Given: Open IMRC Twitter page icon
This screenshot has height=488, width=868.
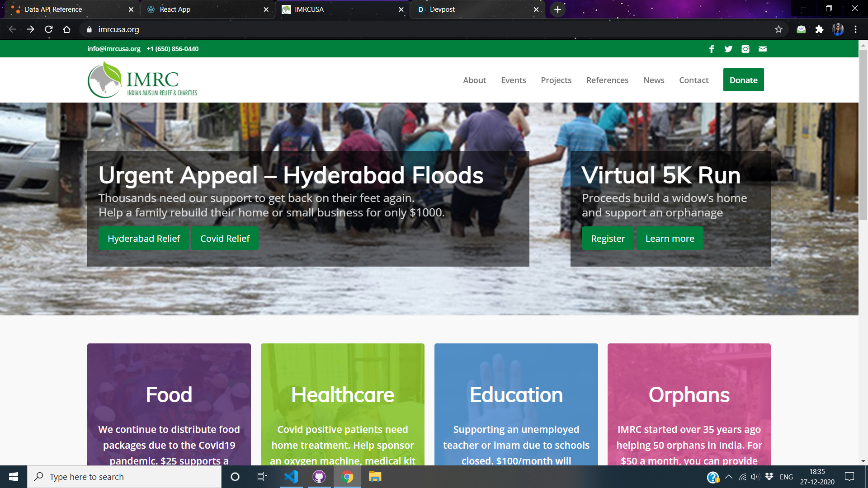Looking at the screenshot, I should click(728, 49).
